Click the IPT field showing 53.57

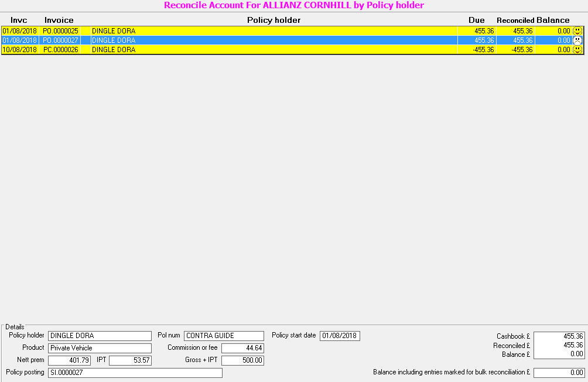click(130, 360)
